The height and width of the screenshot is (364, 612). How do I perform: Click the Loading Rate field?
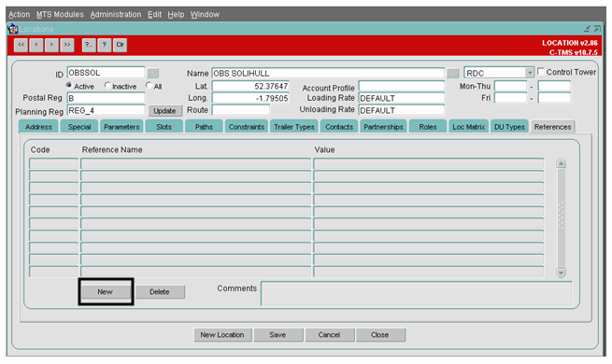401,98
